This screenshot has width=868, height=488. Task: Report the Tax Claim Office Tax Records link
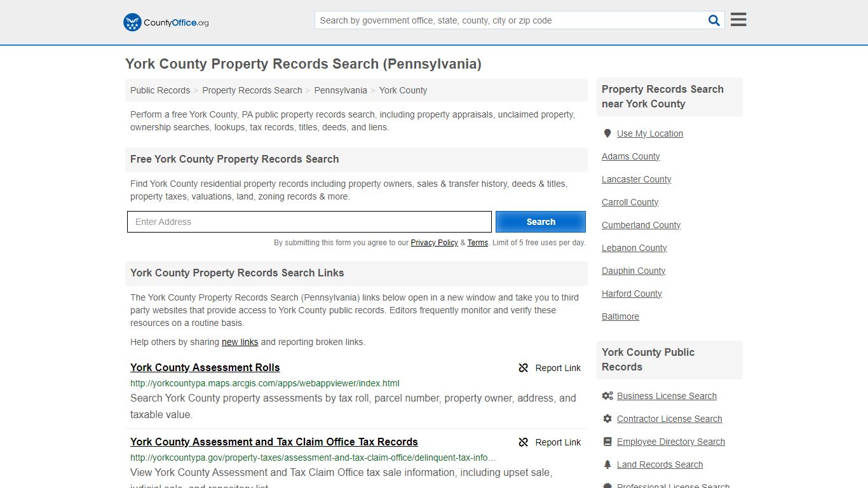(x=550, y=442)
